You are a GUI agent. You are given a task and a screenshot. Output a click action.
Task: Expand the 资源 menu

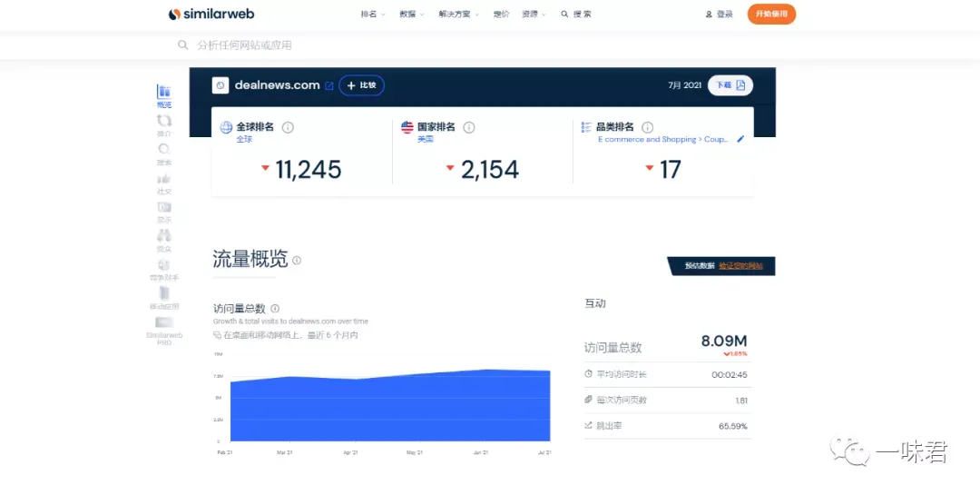534,14
